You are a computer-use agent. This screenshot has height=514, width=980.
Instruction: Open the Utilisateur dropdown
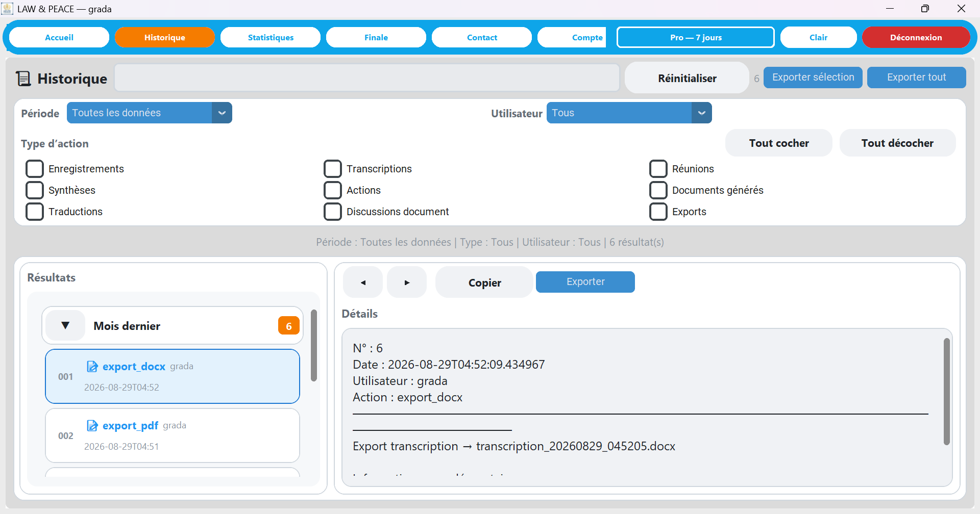pos(629,113)
